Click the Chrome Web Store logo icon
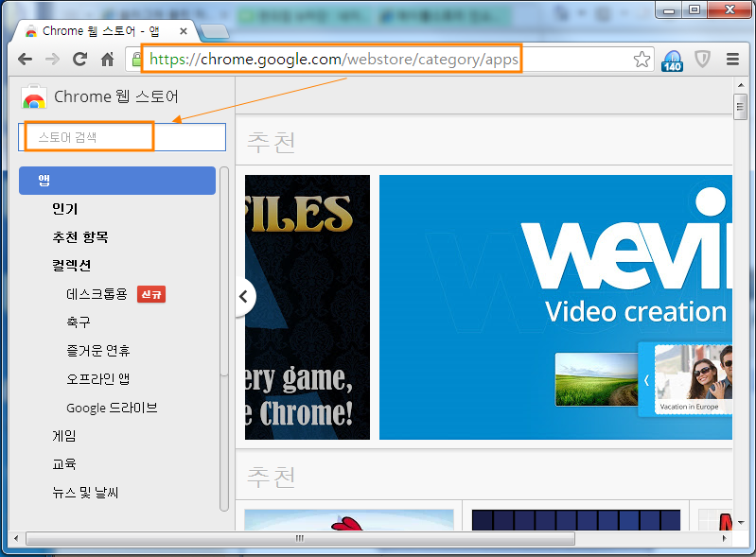The height and width of the screenshot is (557, 756). (33, 96)
